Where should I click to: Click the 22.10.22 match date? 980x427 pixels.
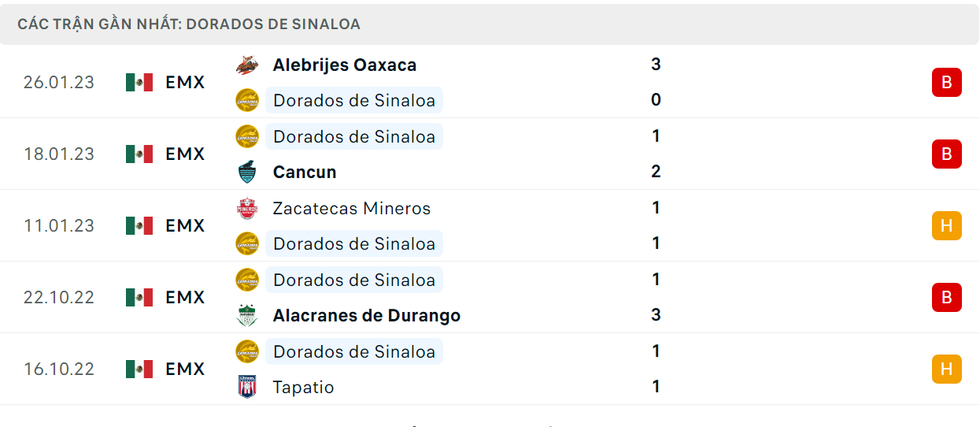click(x=58, y=297)
